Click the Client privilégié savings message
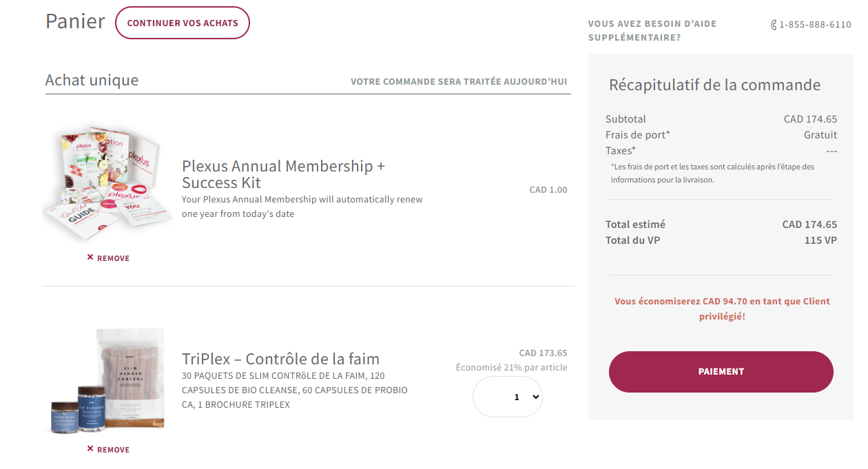 click(722, 309)
